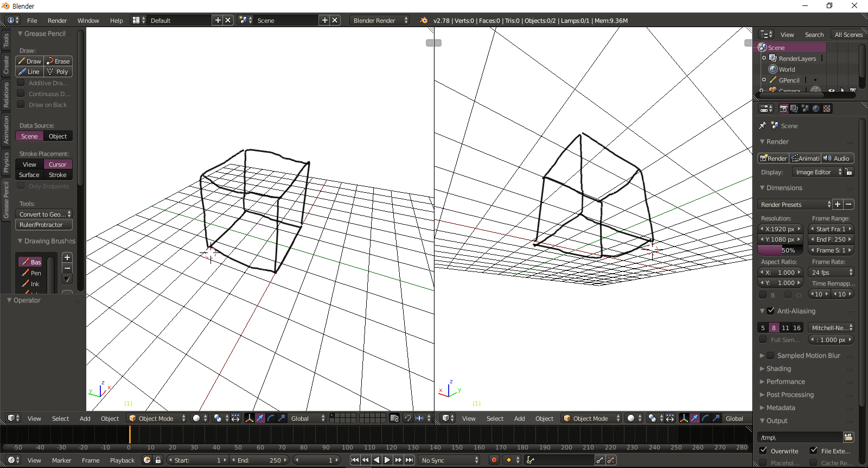The width and height of the screenshot is (868, 468).
Task: Expand the Performance panel
Action: click(x=786, y=381)
